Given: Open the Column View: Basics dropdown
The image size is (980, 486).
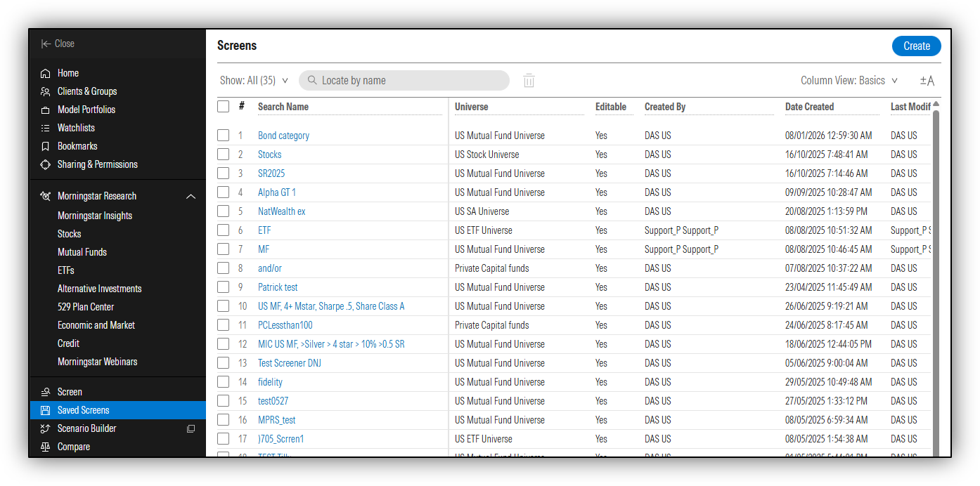Looking at the screenshot, I should point(849,81).
